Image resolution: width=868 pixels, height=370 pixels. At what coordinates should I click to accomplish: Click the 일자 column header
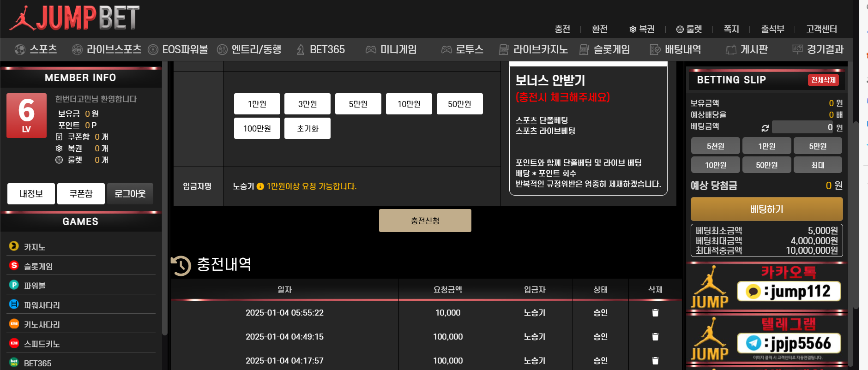pyautogui.click(x=284, y=289)
